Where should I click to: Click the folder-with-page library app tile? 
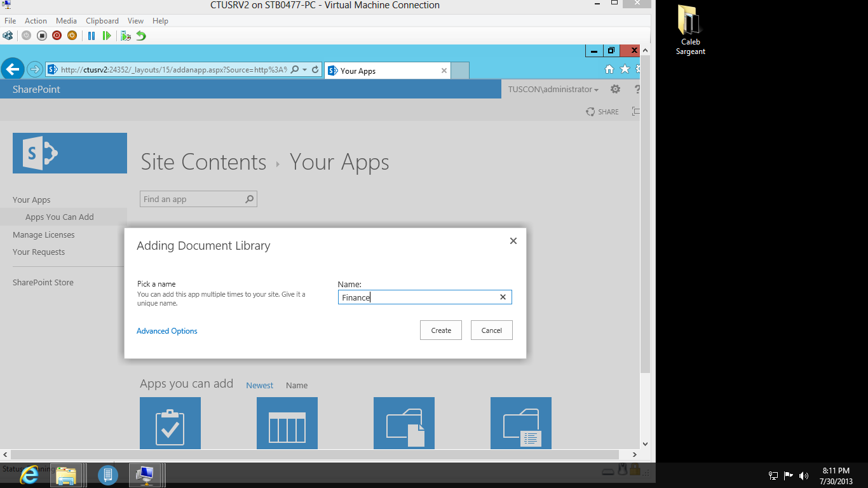[404, 423]
